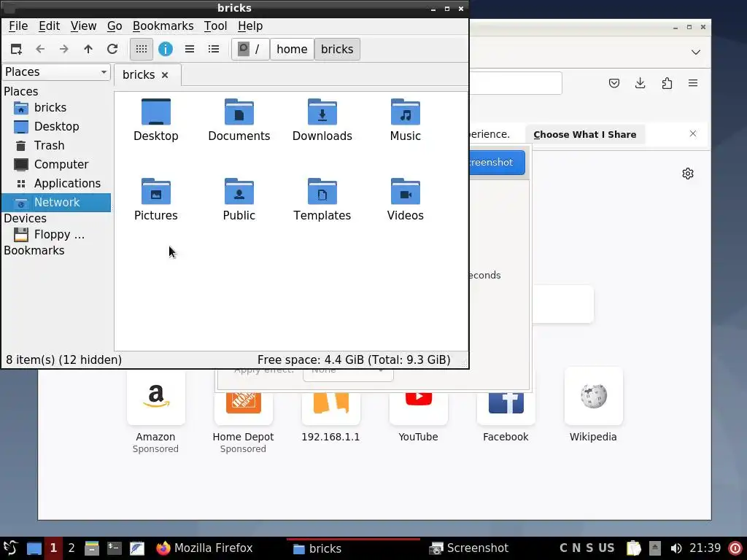The width and height of the screenshot is (747, 560).
Task: Select the Desktop folder icon in file pane
Action: [156, 112]
